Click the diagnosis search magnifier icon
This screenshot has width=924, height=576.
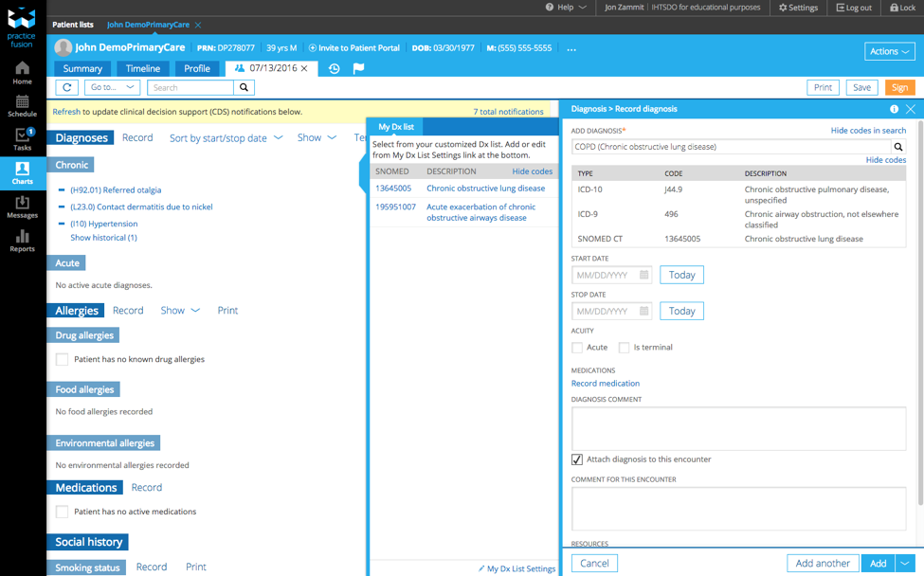(897, 147)
